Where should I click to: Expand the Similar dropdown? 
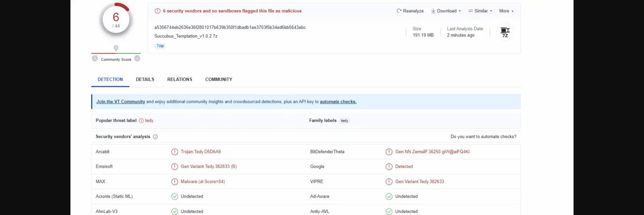click(480, 11)
